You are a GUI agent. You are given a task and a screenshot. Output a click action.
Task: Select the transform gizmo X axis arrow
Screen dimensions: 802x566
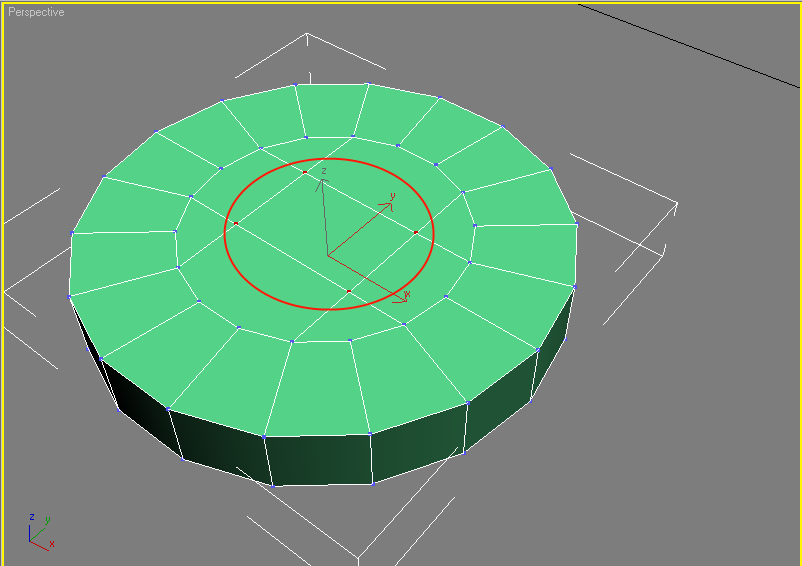[368, 279]
